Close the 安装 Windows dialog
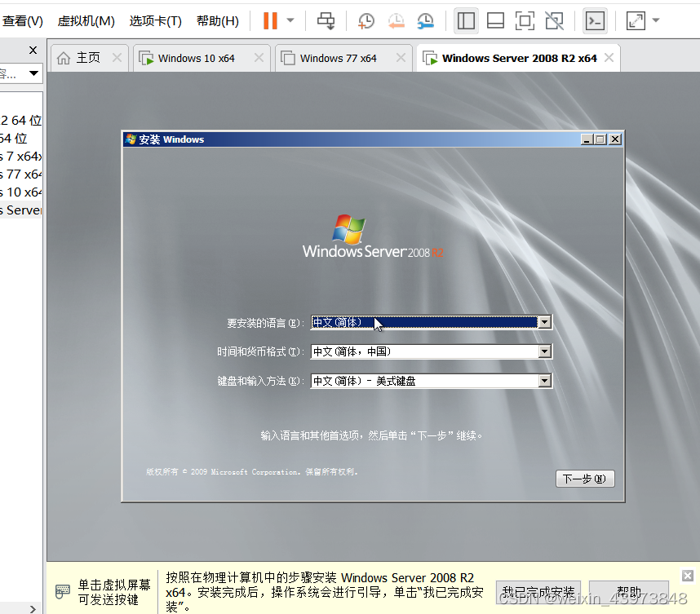This screenshot has height=614, width=700. click(615, 139)
